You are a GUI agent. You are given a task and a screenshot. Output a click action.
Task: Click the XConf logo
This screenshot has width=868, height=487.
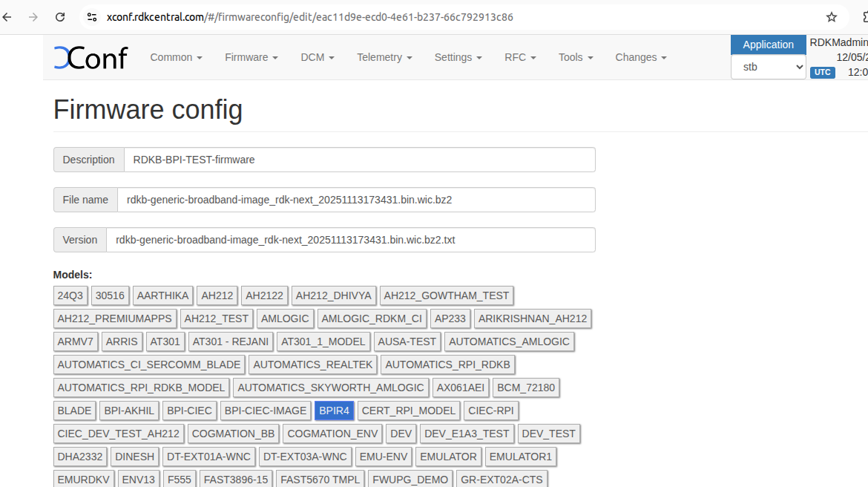(91, 57)
